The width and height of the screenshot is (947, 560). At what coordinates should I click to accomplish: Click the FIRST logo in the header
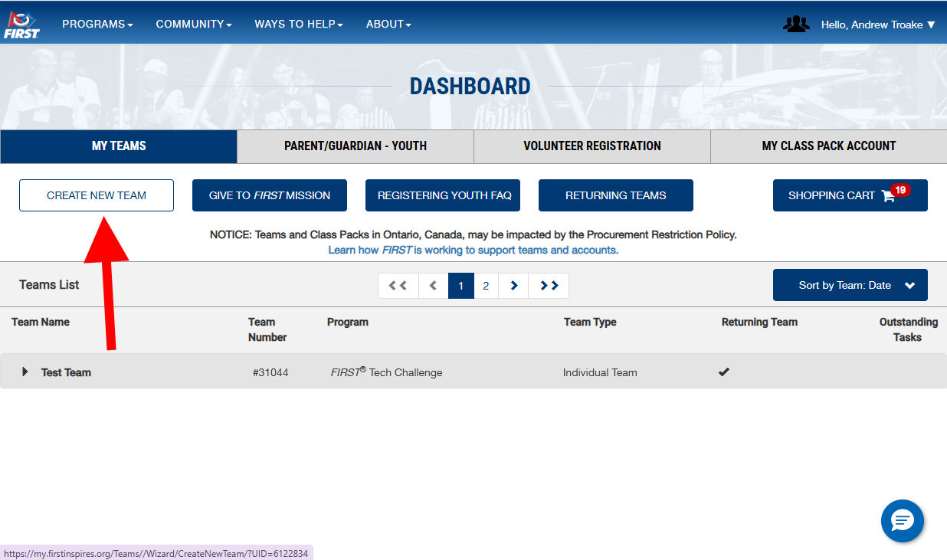(x=22, y=25)
